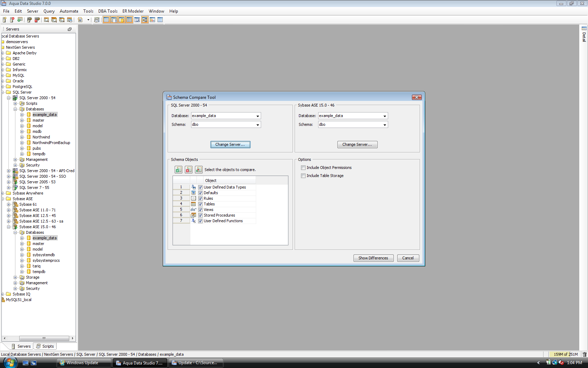Click the connect server toolbar icon with plug
The height and width of the screenshot is (368, 588).
(29, 20)
